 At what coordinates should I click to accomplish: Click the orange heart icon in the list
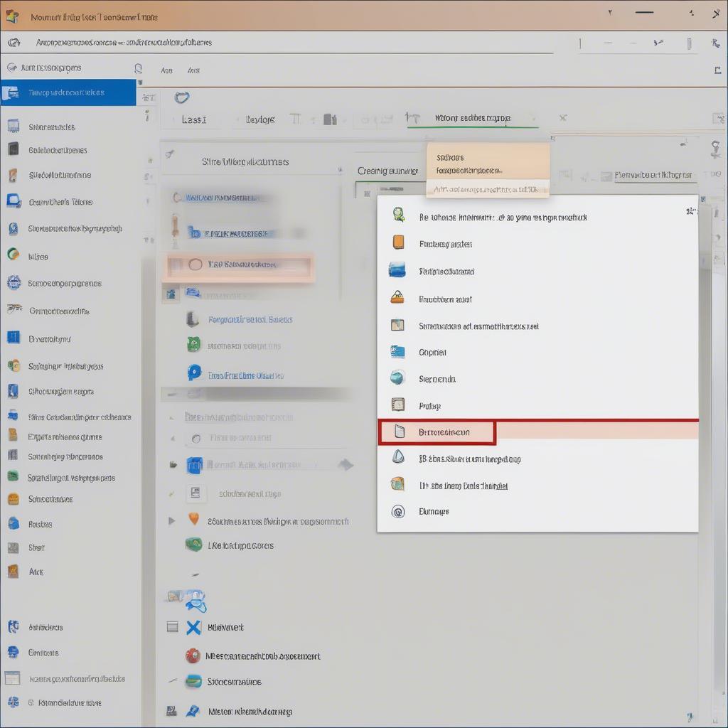click(x=194, y=518)
